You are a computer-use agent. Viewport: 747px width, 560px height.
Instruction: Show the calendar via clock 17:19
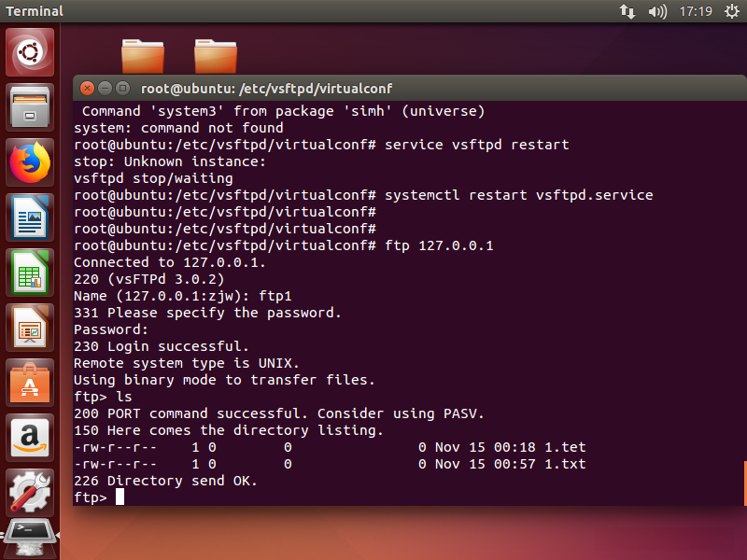[696, 11]
